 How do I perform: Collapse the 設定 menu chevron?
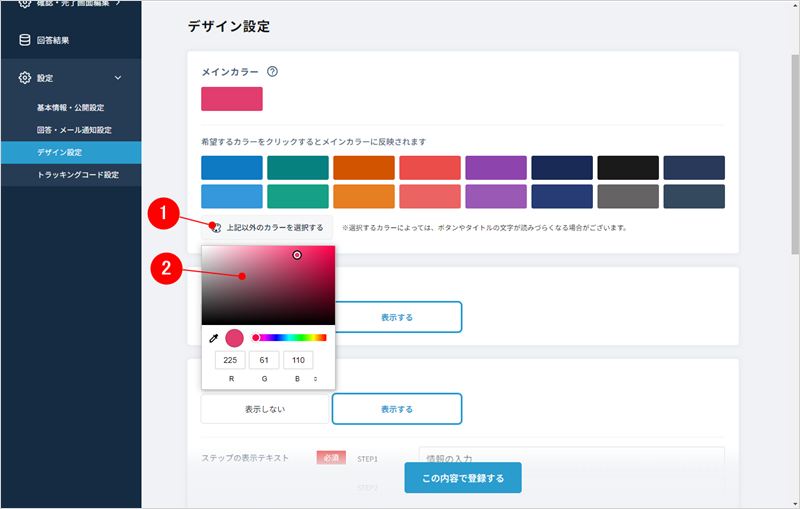[118, 77]
